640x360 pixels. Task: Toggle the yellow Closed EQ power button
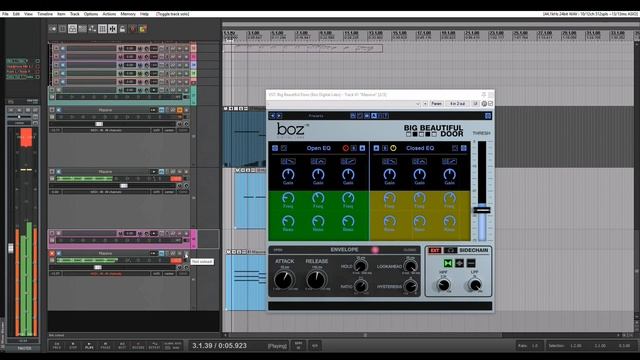(393, 148)
